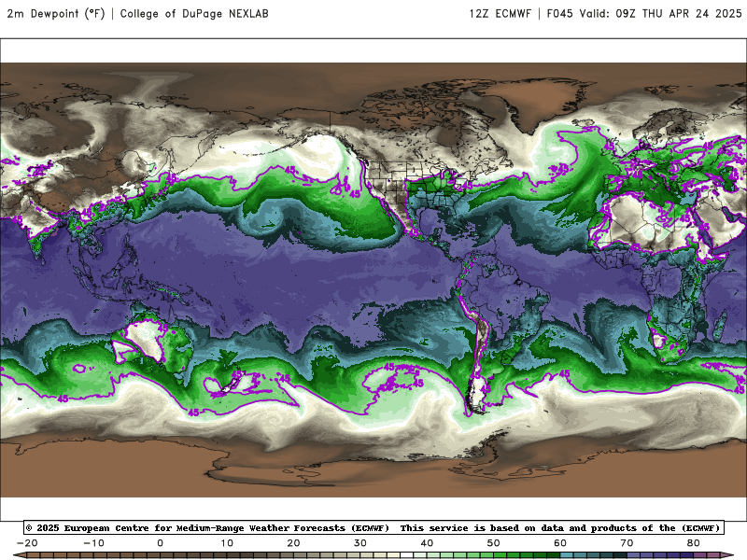747x560 pixels.
Task: Click the -10 value on color scale
Action: (x=94, y=543)
